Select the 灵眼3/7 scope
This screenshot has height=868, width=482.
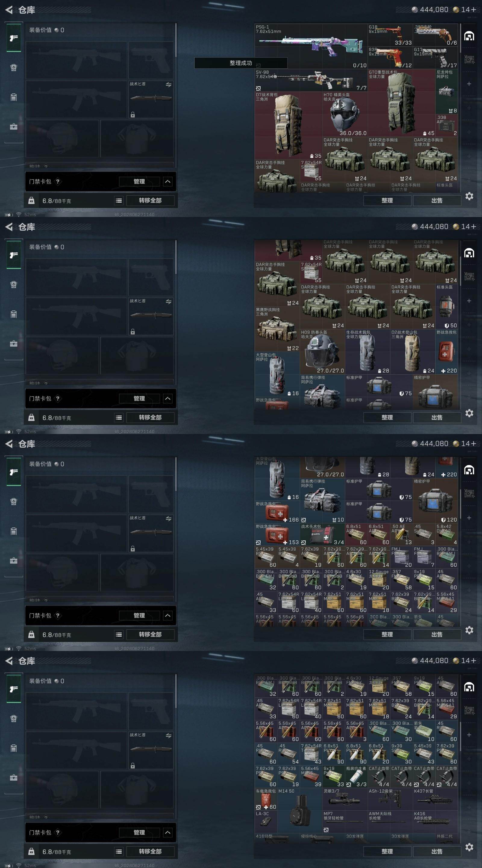coord(345,800)
